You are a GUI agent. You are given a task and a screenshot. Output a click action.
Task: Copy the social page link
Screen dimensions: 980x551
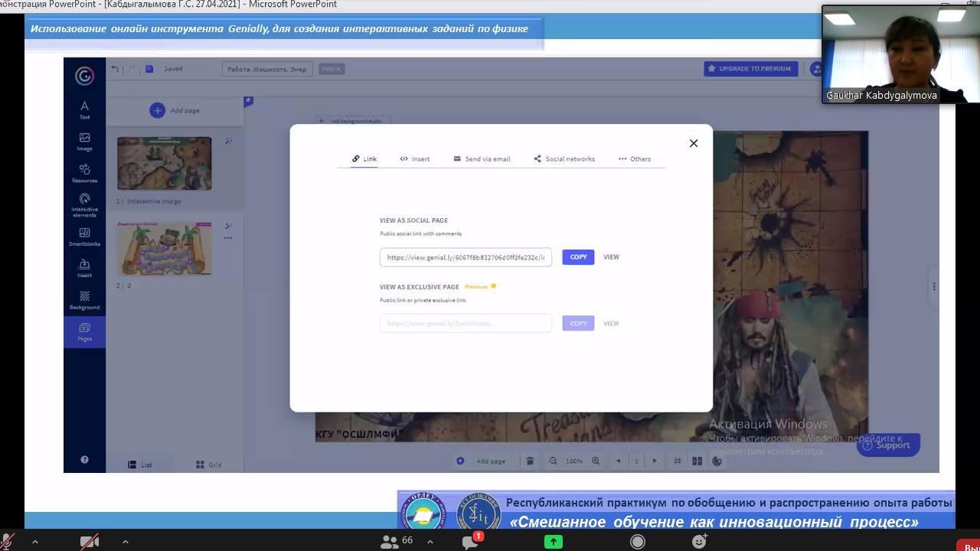[578, 257]
